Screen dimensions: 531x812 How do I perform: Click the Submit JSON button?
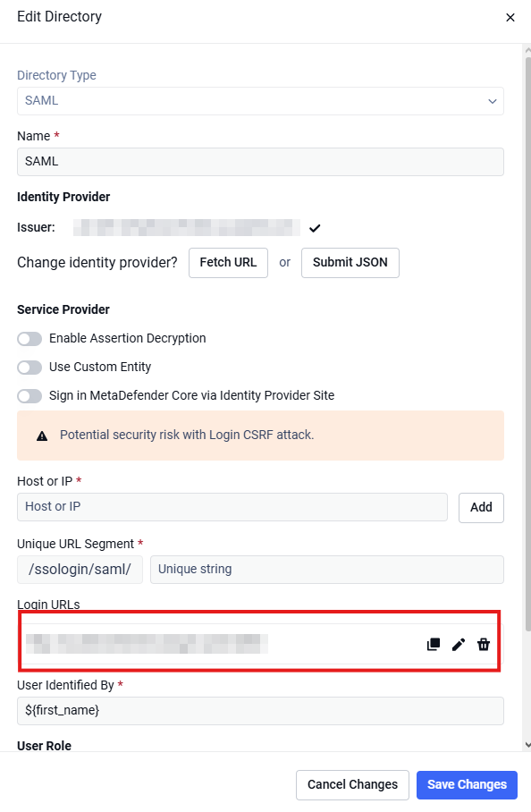coord(350,263)
